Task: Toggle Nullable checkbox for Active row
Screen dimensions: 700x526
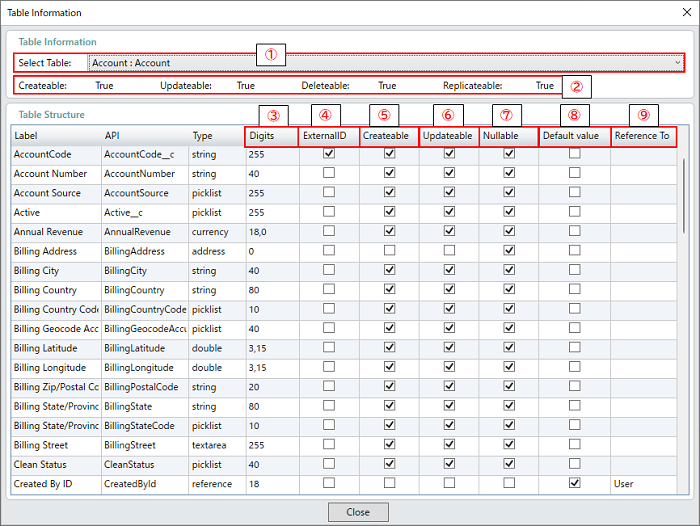Action: click(509, 212)
